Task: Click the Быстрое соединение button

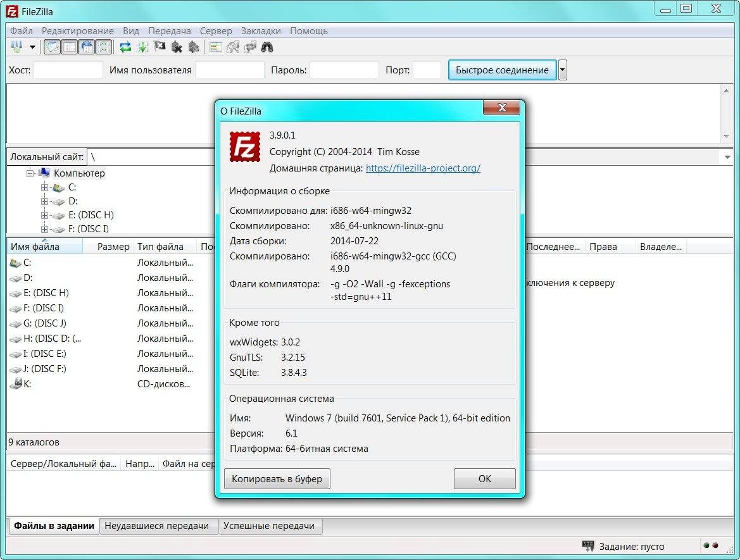Action: (x=502, y=70)
